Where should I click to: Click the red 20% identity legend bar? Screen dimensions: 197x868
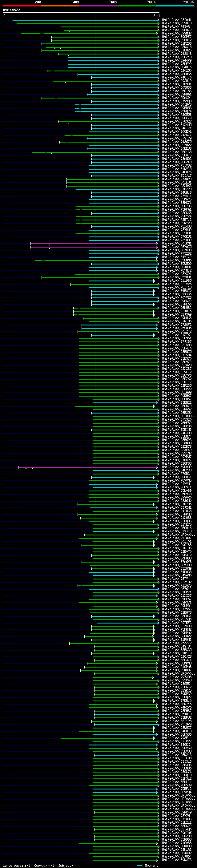(x=22, y=6)
